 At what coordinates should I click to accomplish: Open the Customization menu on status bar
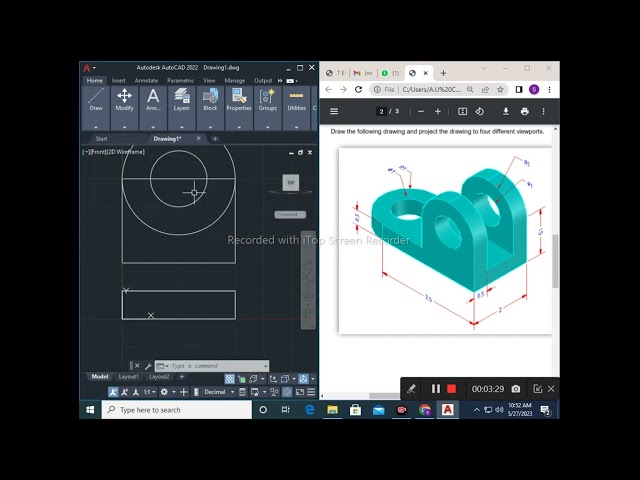(311, 392)
